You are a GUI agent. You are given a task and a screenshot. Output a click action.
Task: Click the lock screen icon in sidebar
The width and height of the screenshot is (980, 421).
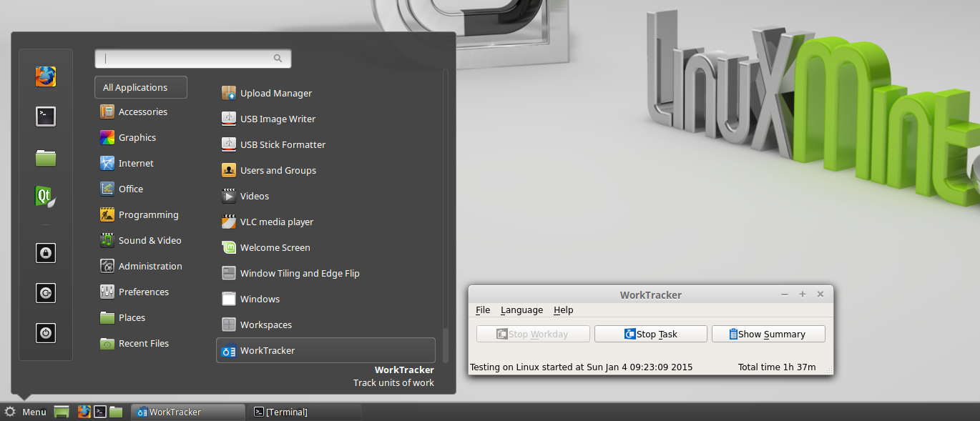(x=46, y=252)
